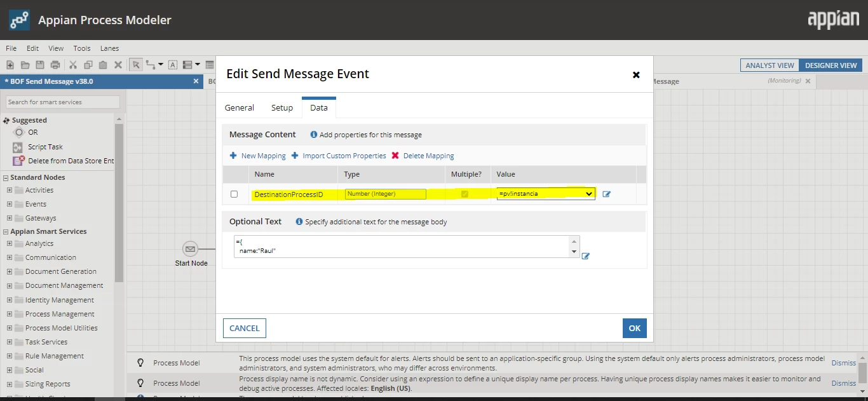Open expression editor for Optional Text
This screenshot has width=868, height=401.
pyautogui.click(x=586, y=256)
